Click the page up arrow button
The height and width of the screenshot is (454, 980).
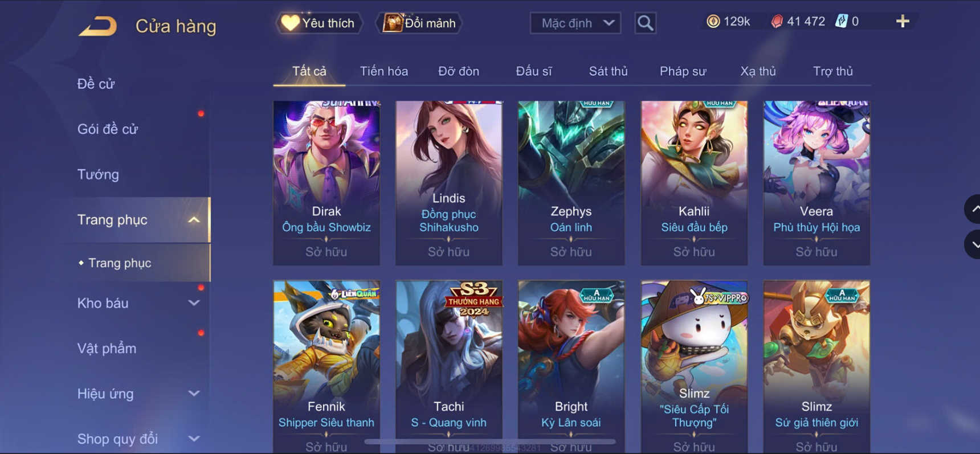coord(973,209)
